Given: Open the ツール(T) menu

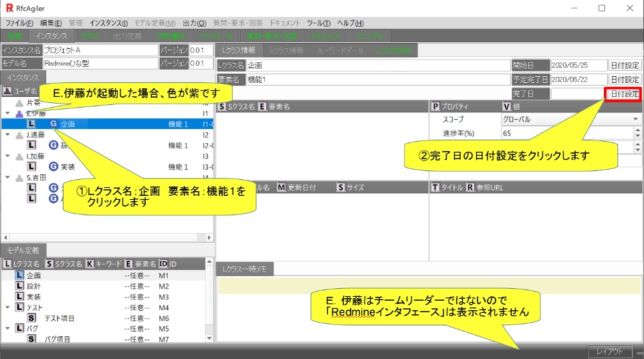Looking at the screenshot, I should pyautogui.click(x=319, y=23).
